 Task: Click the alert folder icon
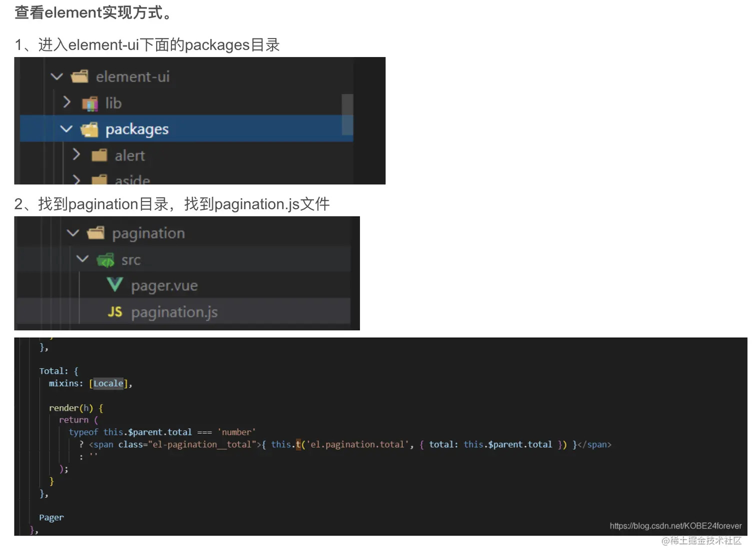click(99, 156)
